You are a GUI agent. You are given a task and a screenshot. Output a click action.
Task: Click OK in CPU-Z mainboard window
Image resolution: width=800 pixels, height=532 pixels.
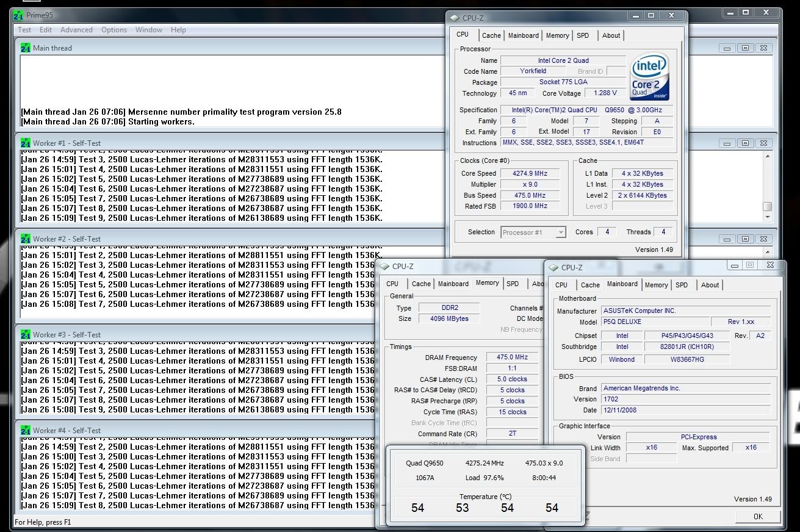(x=758, y=516)
